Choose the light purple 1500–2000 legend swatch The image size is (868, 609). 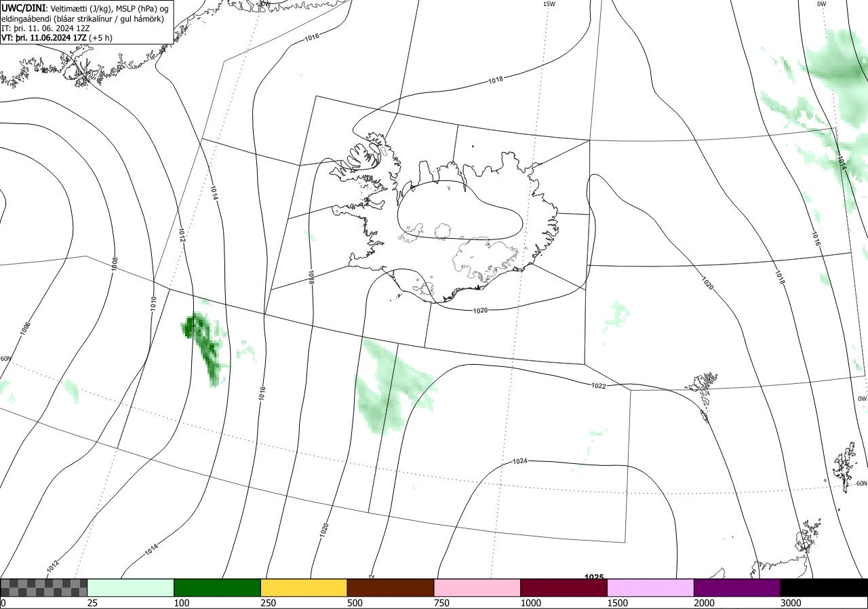point(651,587)
